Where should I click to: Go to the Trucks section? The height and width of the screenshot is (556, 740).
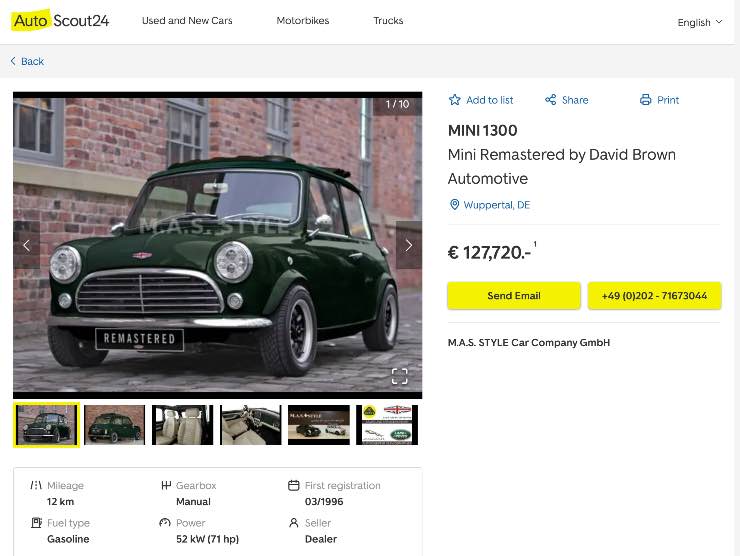388,21
